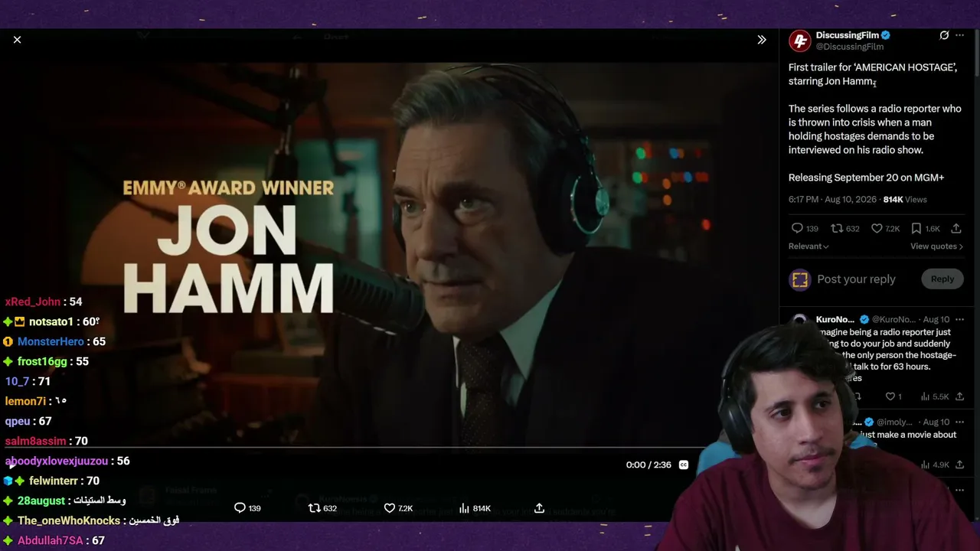Viewport: 980px width, 551px height.
Task: Click the post text mentioning 'AMERICAN HOSTAGE'
Action: pos(873,74)
